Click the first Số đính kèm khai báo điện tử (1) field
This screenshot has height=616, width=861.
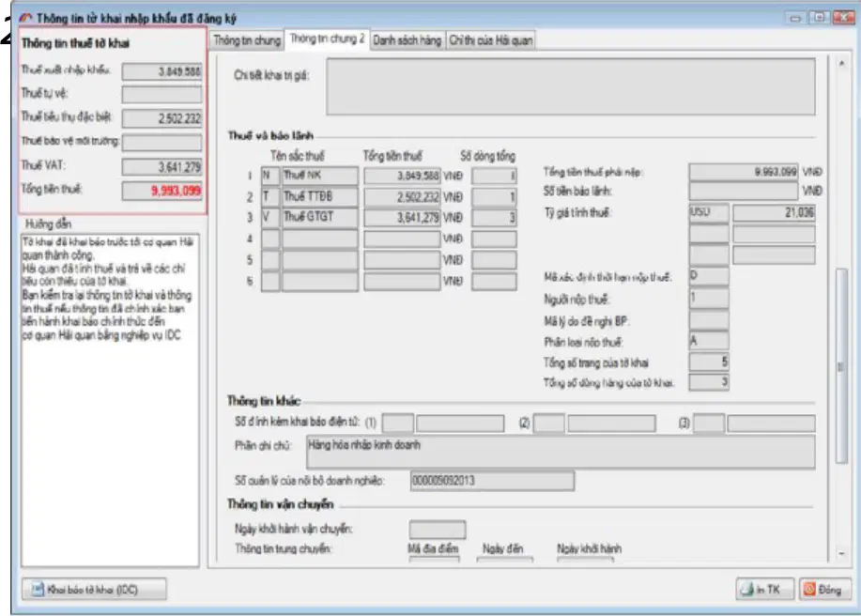point(397,423)
